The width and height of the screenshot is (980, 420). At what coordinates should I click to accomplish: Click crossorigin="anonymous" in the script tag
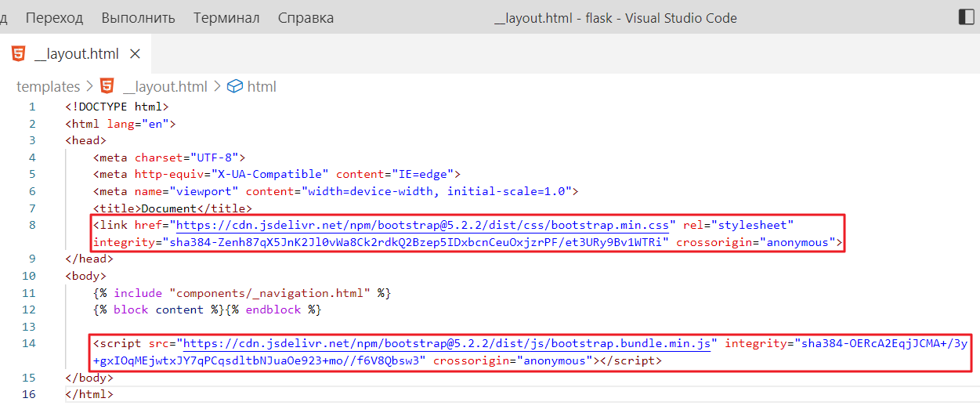[x=513, y=360]
